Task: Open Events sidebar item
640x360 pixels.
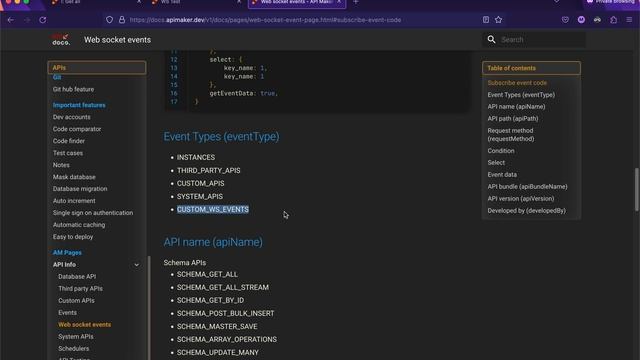Action: point(67,313)
